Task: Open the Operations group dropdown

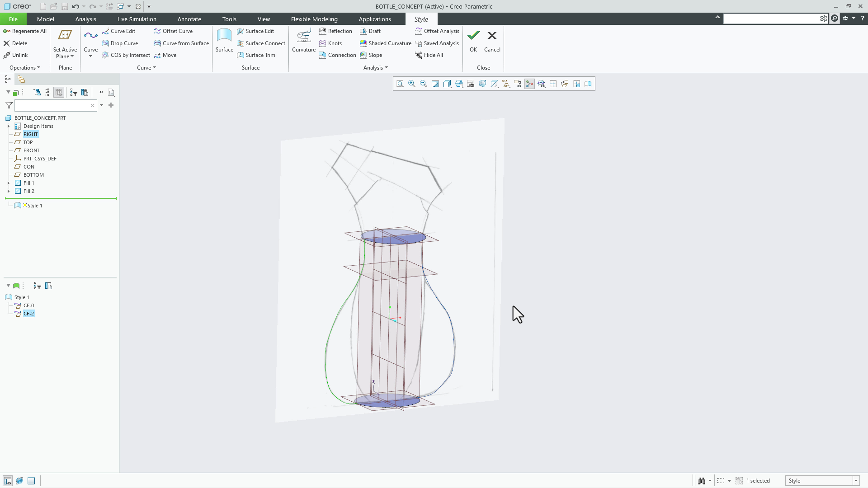Action: point(25,68)
